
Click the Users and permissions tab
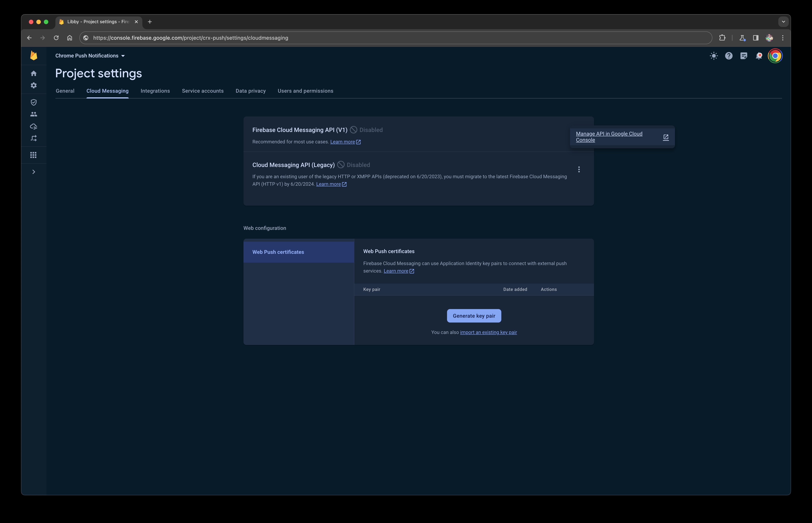[305, 91]
